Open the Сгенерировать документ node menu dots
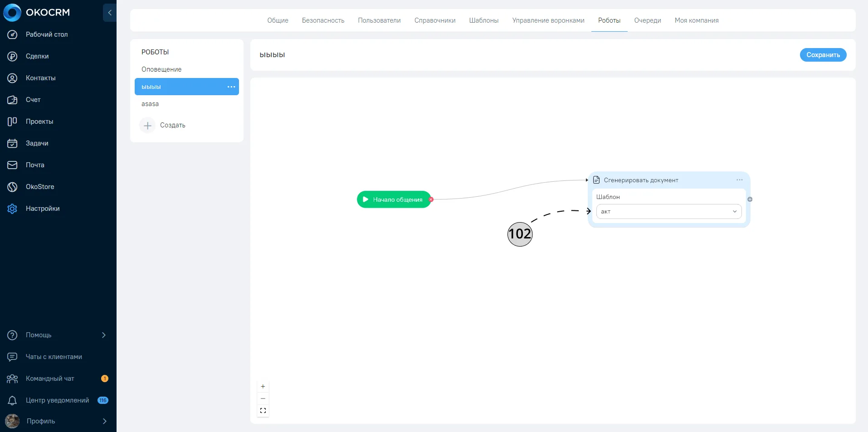 pos(740,180)
